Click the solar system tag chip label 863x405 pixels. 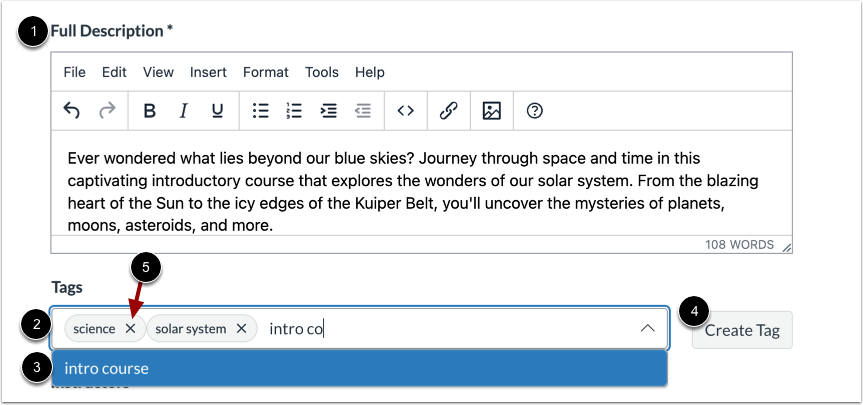click(x=190, y=329)
